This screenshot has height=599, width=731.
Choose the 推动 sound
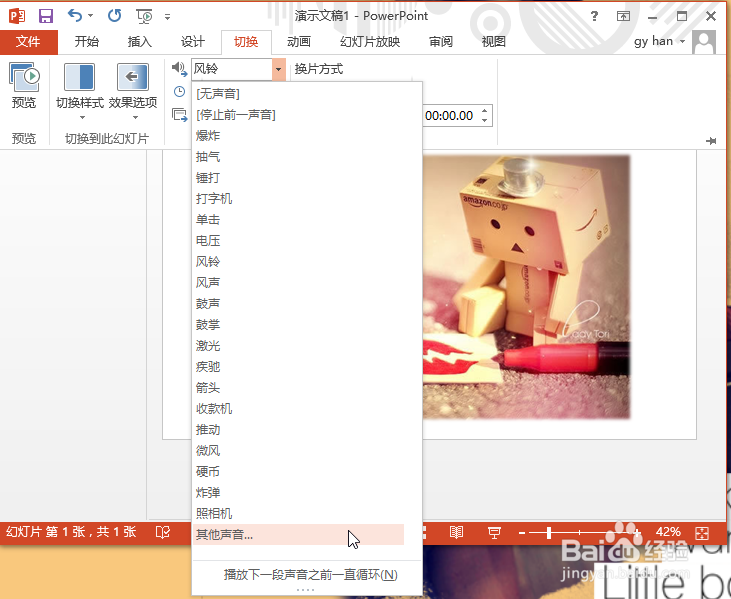(298, 429)
